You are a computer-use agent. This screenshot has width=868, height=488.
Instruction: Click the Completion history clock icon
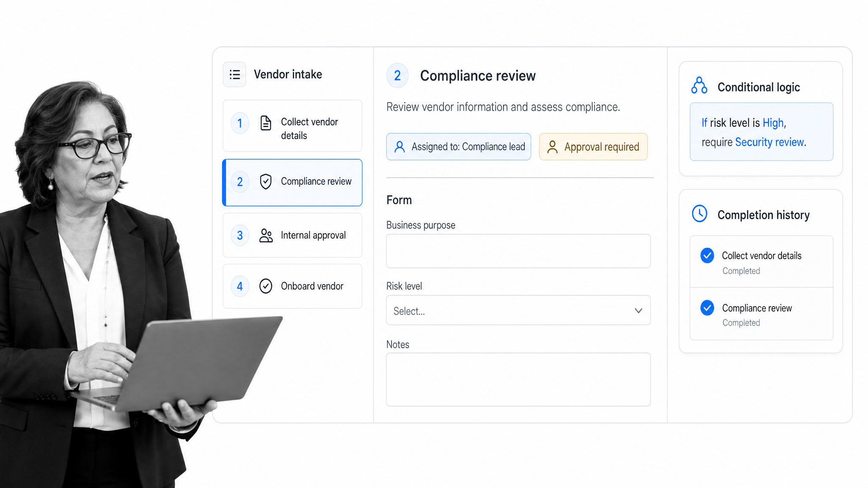(x=700, y=213)
